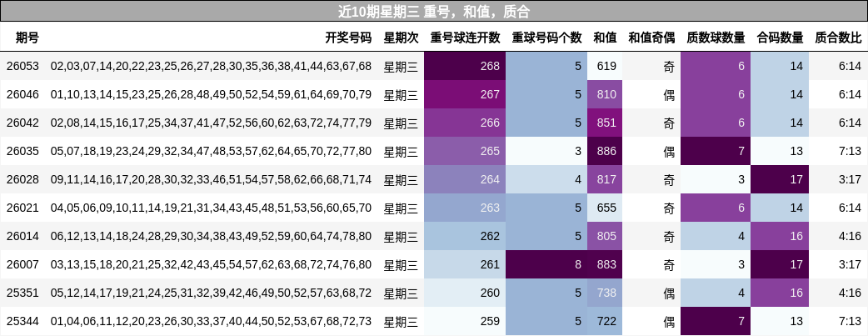The height and width of the screenshot is (336, 868).
Task: Click prime count 7 in row 26035
Action: 716,151
